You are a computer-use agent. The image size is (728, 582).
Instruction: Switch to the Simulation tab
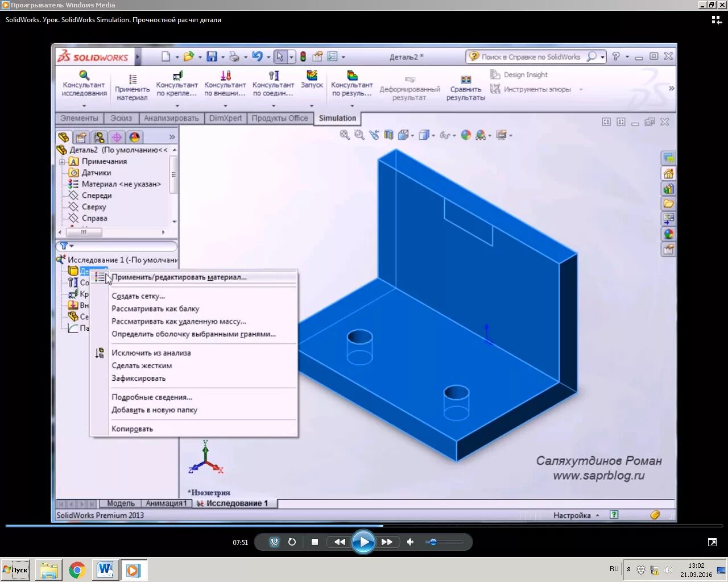[x=337, y=118]
